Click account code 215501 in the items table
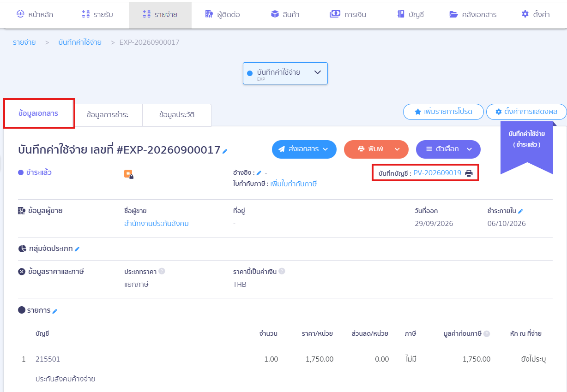Image resolution: width=567 pixels, height=392 pixels. (48, 359)
